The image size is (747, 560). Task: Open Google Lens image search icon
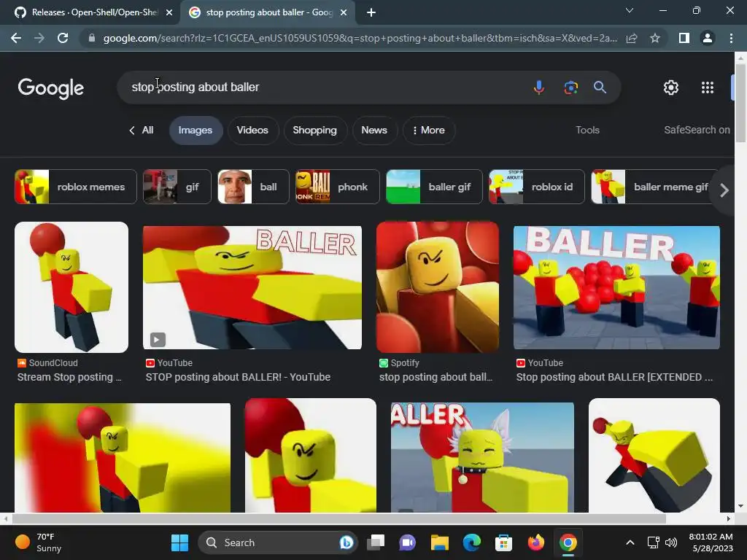click(x=570, y=87)
